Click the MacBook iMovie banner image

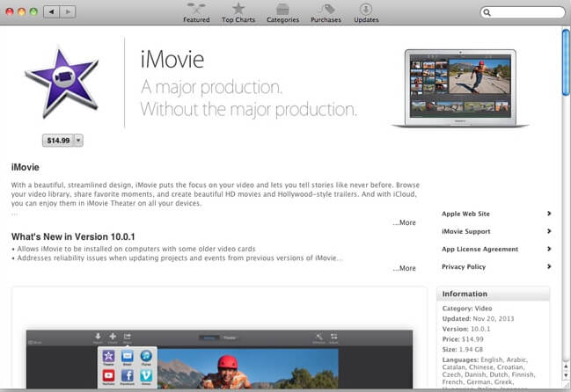(x=460, y=89)
